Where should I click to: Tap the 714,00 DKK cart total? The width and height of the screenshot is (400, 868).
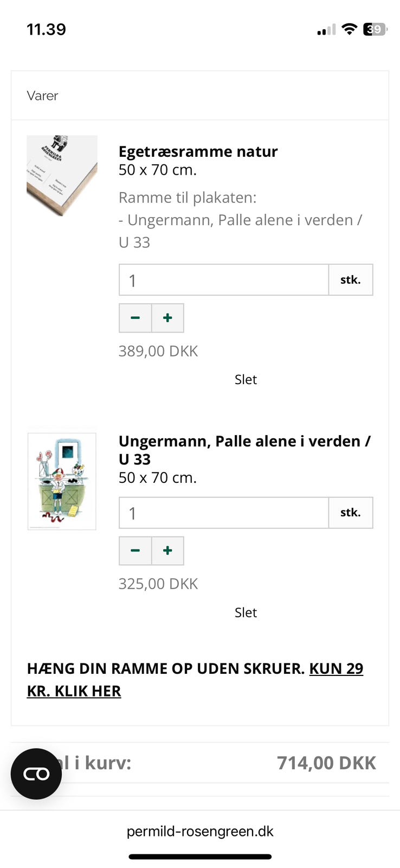[326, 762]
